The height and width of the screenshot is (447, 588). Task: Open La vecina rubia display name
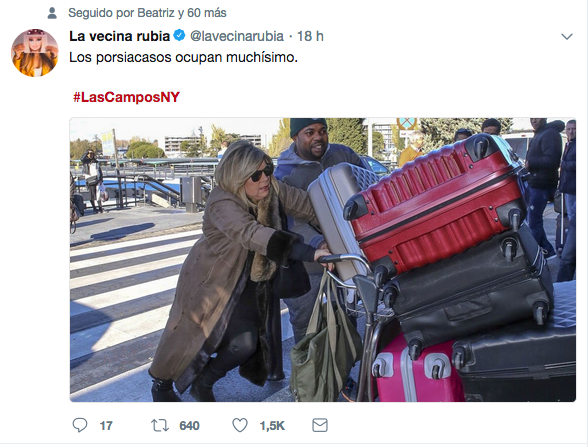point(120,36)
